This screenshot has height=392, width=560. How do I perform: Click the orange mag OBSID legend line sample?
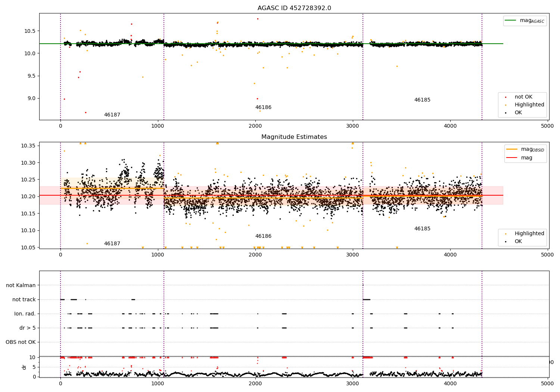512,149
